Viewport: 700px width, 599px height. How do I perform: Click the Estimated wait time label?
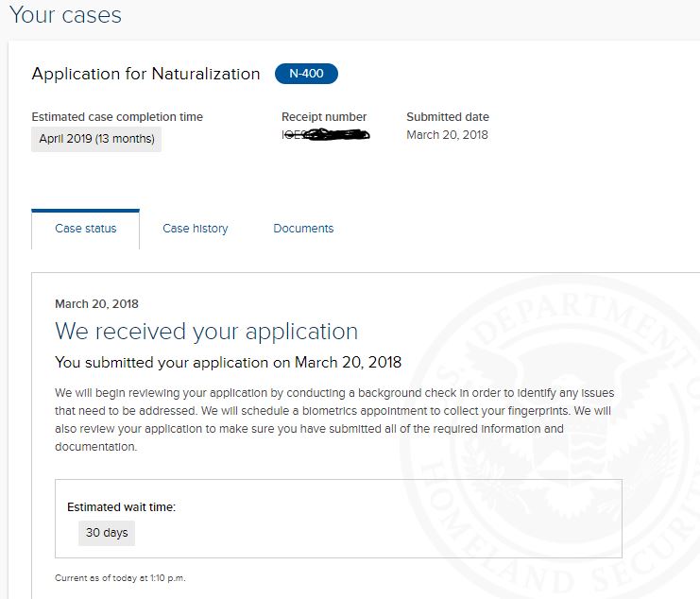tap(122, 507)
